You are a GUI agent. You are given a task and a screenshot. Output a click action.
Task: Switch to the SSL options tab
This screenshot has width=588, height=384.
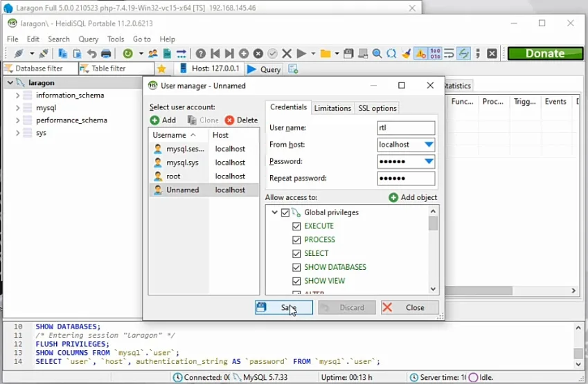[x=377, y=108]
